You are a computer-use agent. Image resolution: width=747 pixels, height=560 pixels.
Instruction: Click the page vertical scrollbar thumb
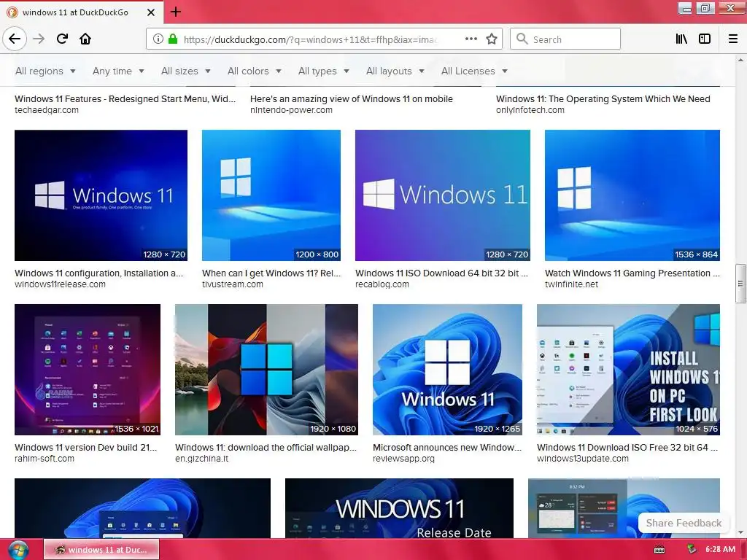[740, 284]
